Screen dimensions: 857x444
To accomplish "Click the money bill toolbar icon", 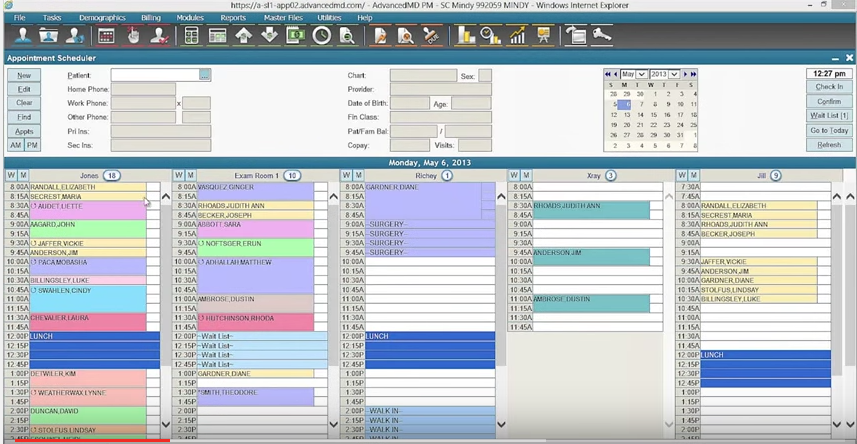I will tap(296, 36).
